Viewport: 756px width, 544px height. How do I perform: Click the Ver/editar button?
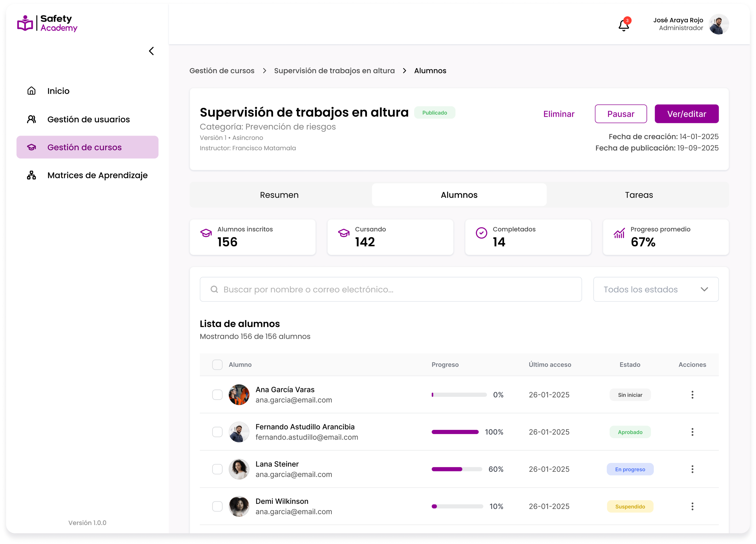pos(686,114)
